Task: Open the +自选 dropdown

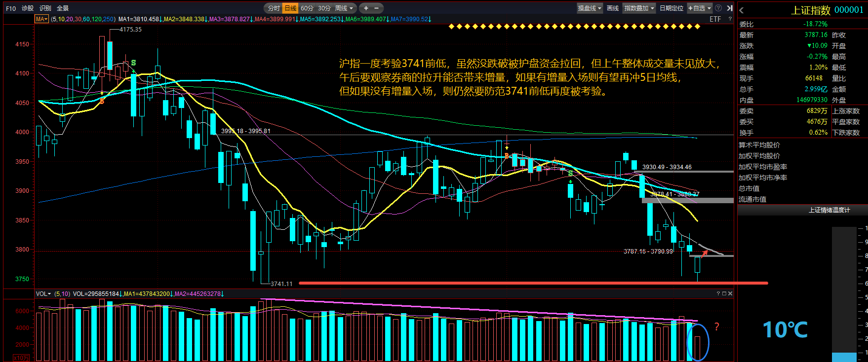Action: [700, 8]
